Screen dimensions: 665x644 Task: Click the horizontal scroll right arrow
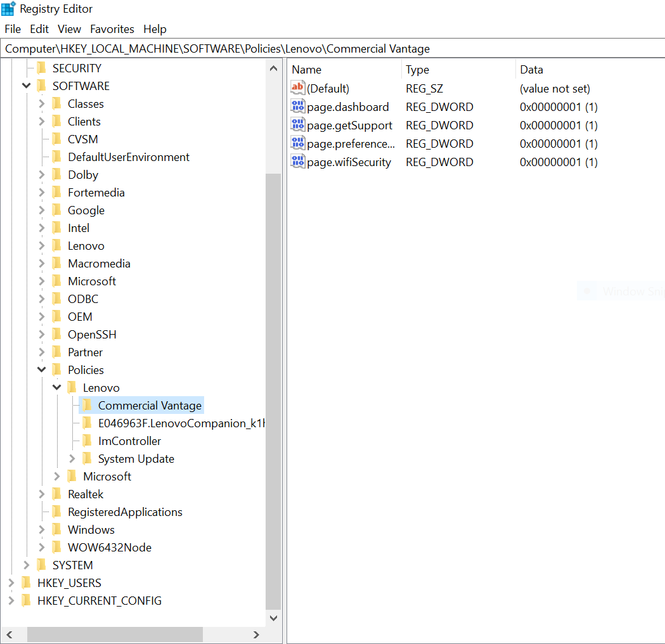pos(256,634)
